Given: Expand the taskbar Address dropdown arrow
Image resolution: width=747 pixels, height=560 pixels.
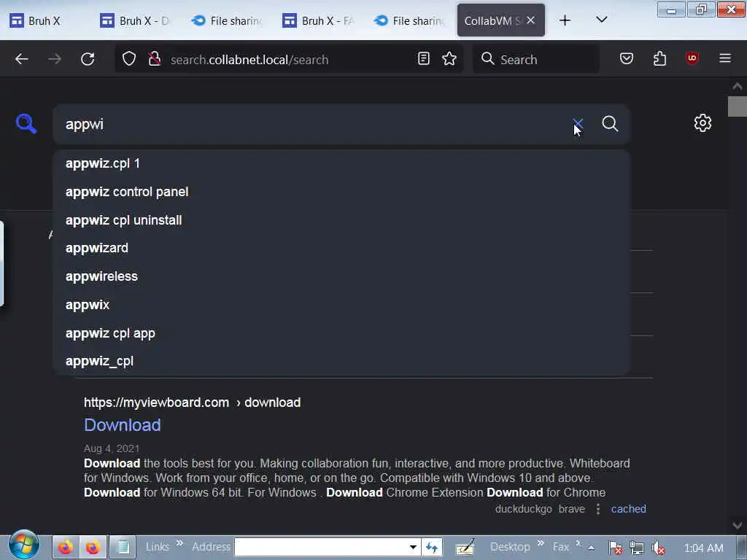Looking at the screenshot, I should click(413, 547).
